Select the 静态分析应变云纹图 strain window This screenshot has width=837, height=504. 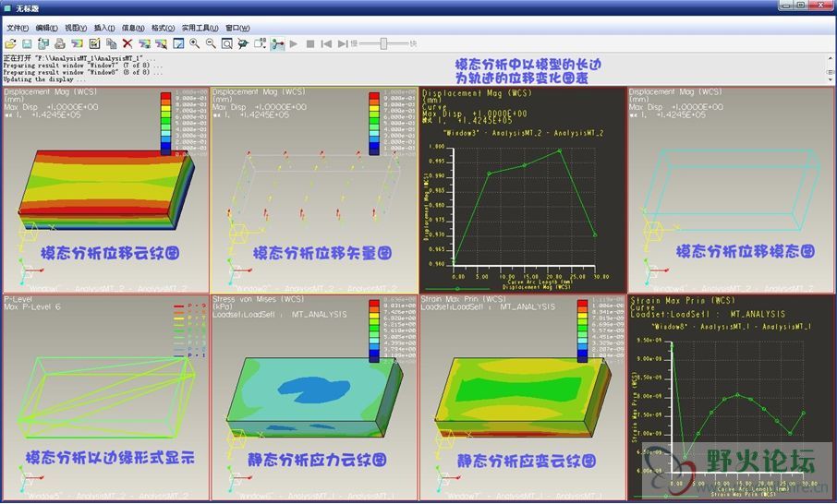tap(523, 397)
